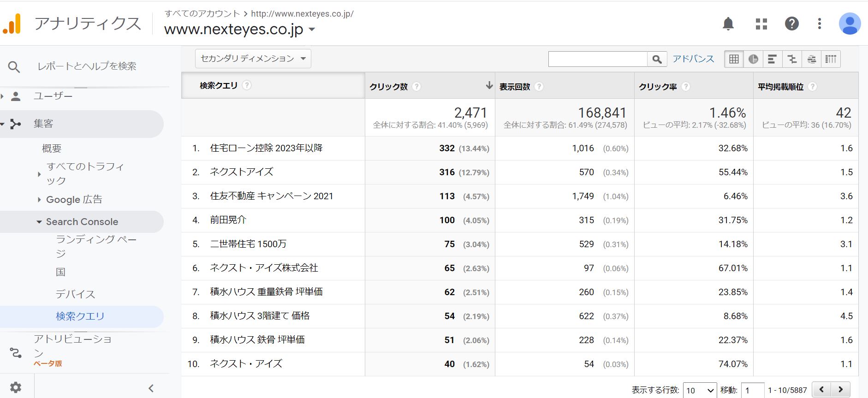
Task: Open the user account avatar
Action: (x=850, y=24)
